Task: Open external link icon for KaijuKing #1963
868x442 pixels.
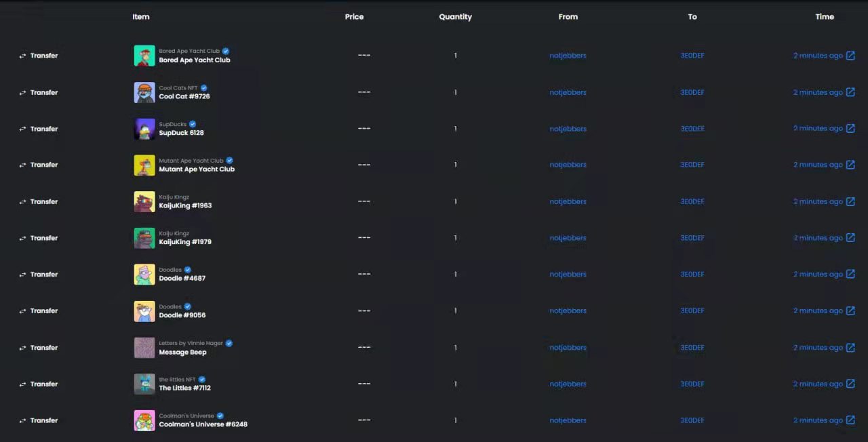Action: [850, 201]
